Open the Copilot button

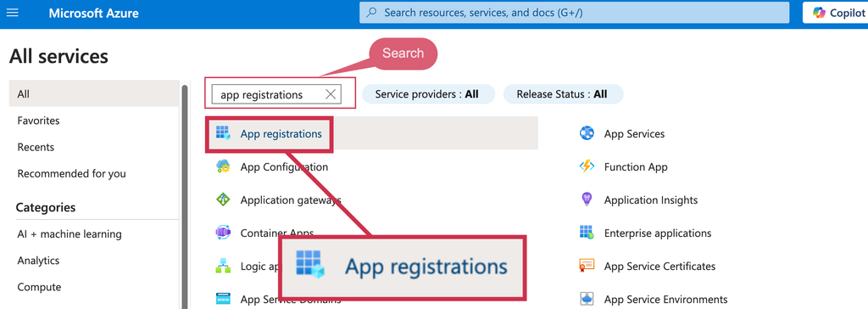tap(835, 12)
